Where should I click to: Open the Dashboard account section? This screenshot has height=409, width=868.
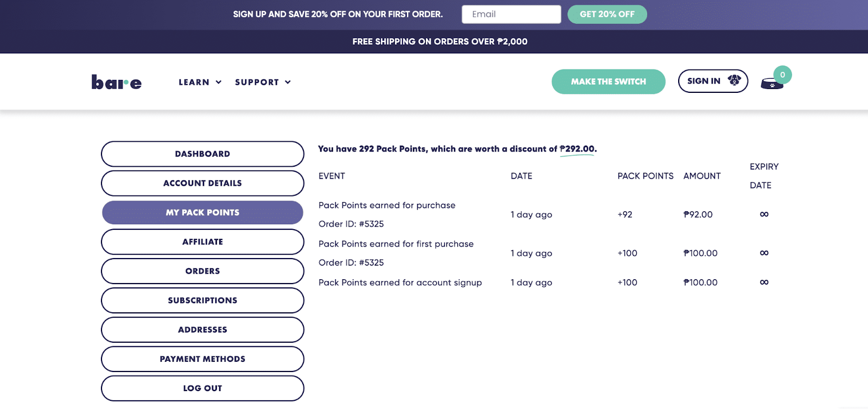[202, 154]
